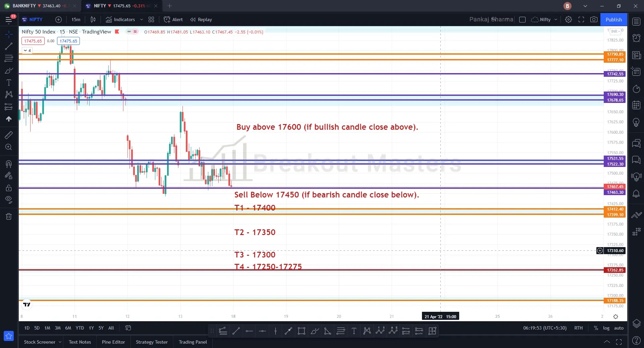Activate the zoom in tool
This screenshot has width=644, height=348.
point(9,147)
